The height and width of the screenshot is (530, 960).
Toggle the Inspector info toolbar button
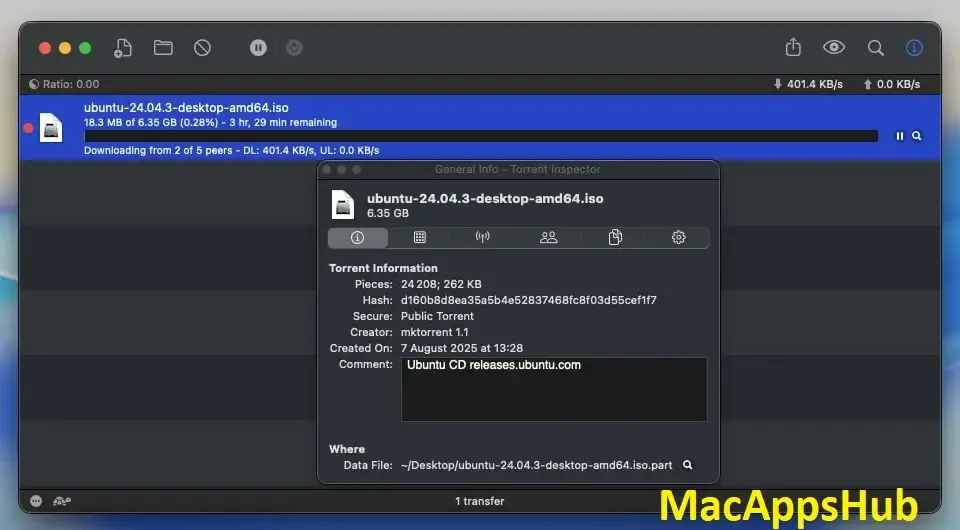pos(914,48)
